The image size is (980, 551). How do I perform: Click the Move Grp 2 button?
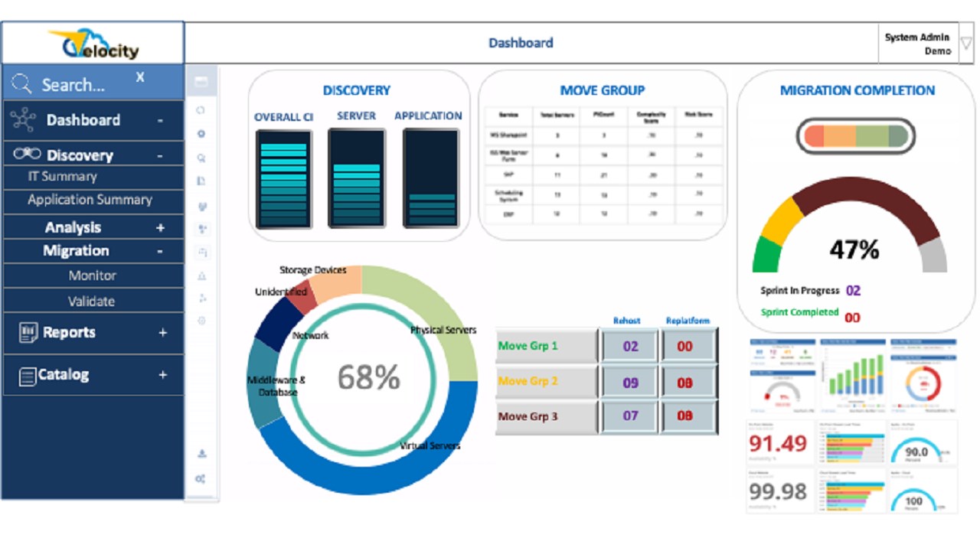546,382
